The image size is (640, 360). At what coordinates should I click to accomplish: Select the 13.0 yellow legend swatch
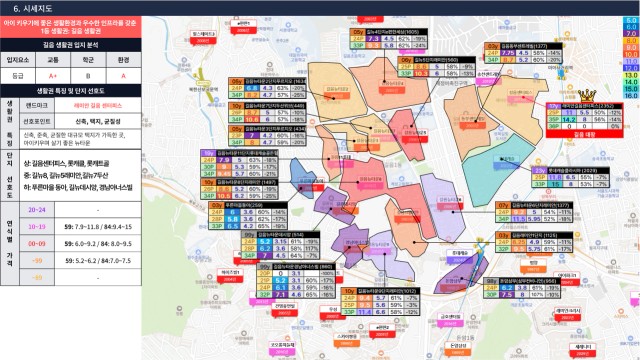pos(631,75)
